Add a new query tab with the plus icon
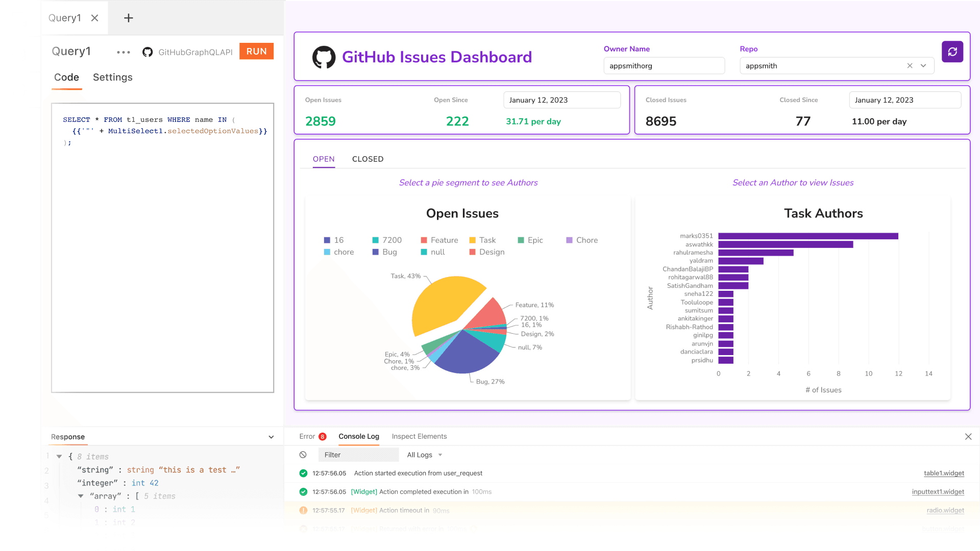Screen dimensions: 980x551 [128, 18]
